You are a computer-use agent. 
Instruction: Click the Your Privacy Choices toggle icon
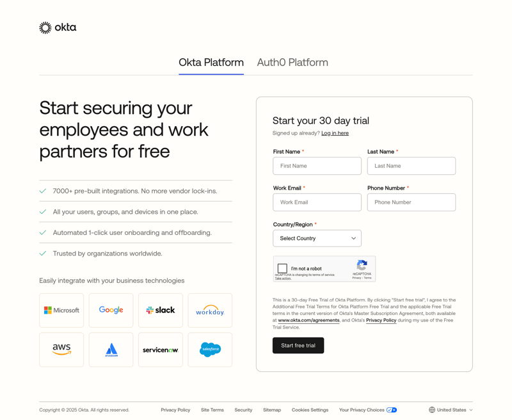(391, 410)
